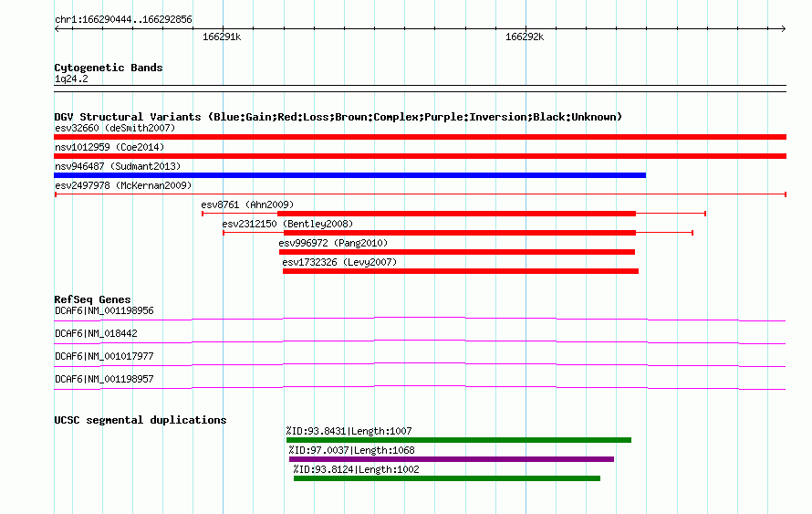Screen dimensions: 812x514
Task: Click the 166292k ruler tick label
Action: pyautogui.click(x=525, y=37)
